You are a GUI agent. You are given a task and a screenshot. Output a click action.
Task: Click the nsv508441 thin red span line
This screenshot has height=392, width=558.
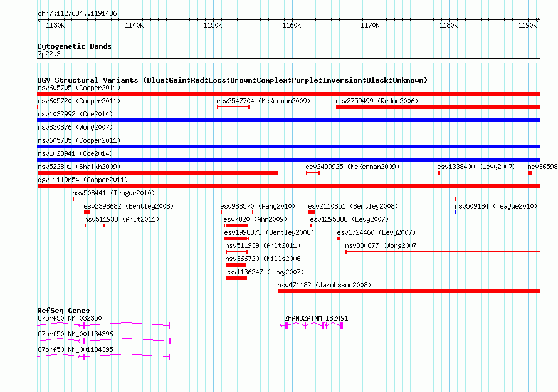click(x=265, y=199)
